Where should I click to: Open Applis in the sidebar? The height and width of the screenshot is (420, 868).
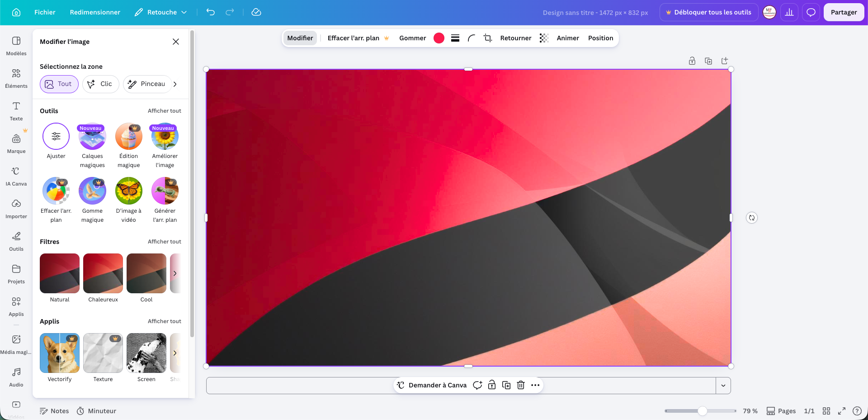(16, 306)
